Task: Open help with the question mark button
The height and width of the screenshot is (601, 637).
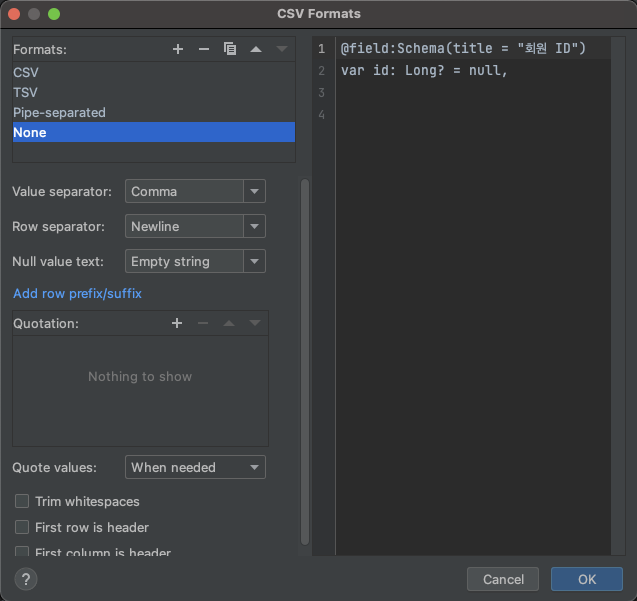Action: click(26, 579)
